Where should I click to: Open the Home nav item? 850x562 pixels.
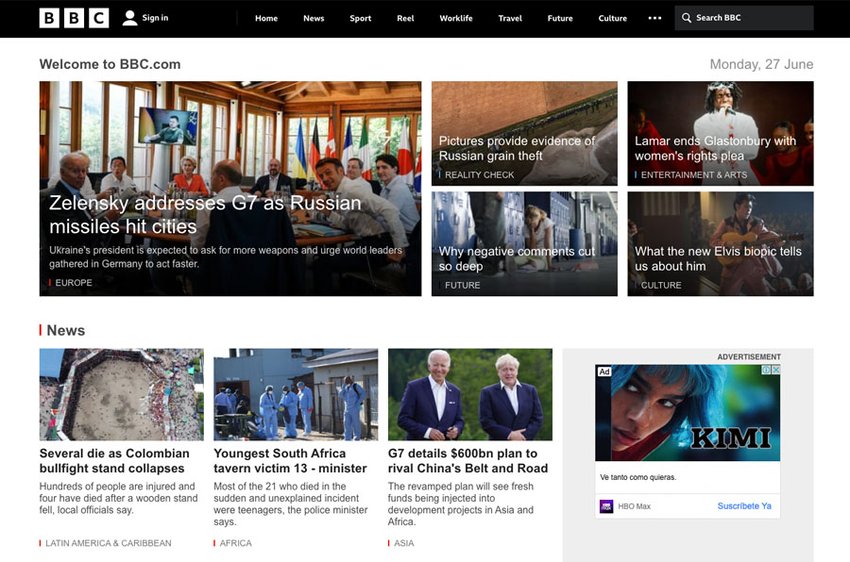pyautogui.click(x=266, y=18)
